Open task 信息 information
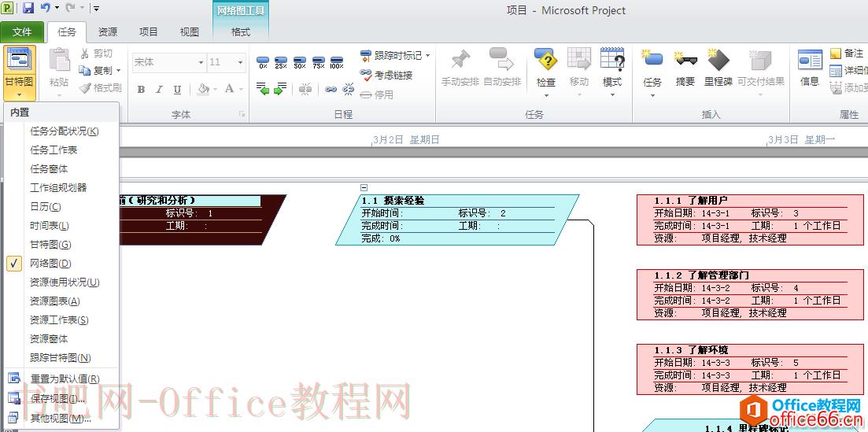This screenshot has height=432, width=868. coord(810,67)
